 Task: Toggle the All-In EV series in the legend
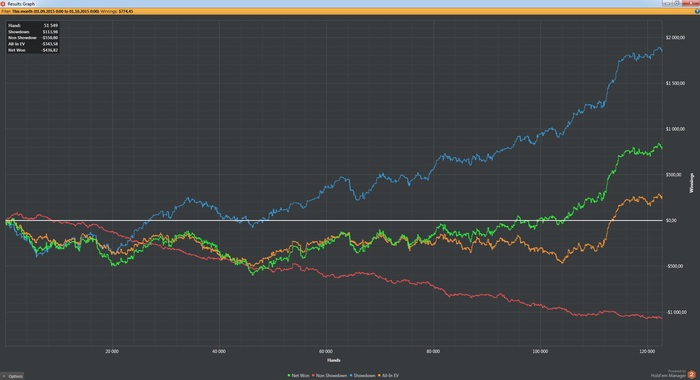[x=388, y=376]
